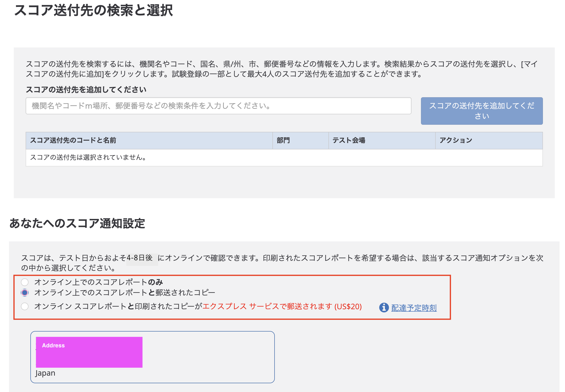Click the blue スコアの送付先を追加してください button
The height and width of the screenshot is (392, 565).
[x=482, y=111]
